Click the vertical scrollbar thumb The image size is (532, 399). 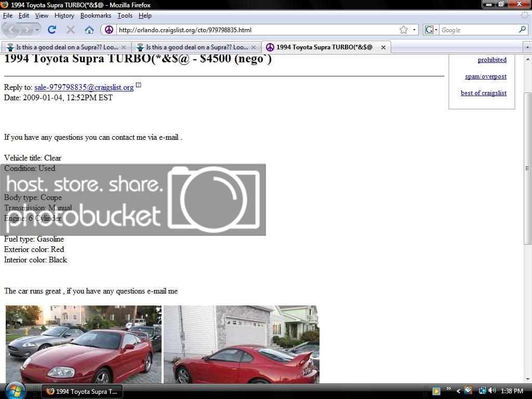tap(527, 168)
